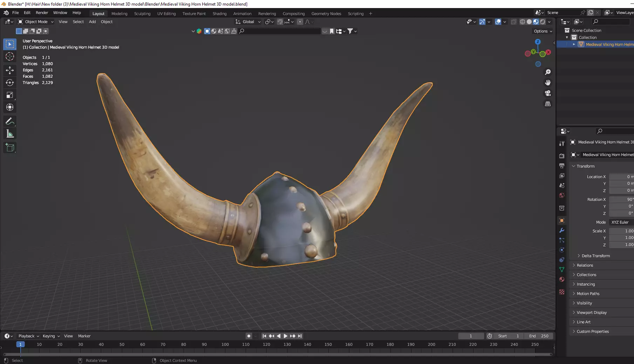Viewport: 634px width, 364px height.
Task: Switch to material preview shading
Action: click(x=536, y=22)
